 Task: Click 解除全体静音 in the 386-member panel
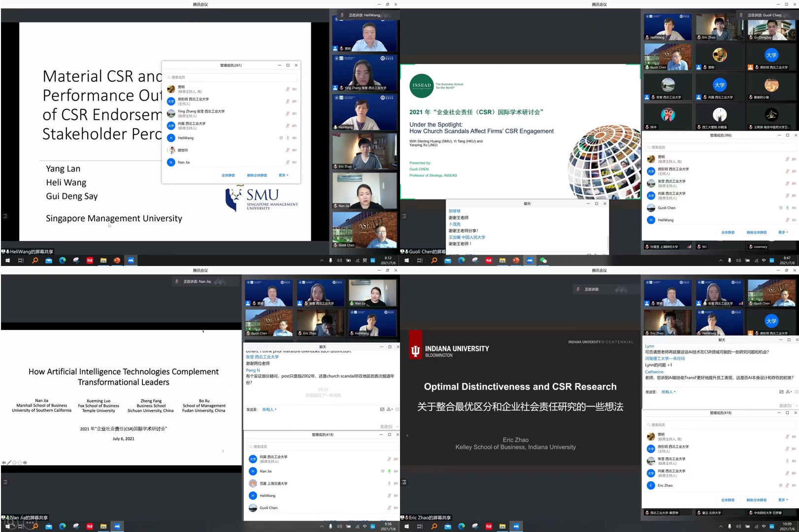[x=756, y=233]
